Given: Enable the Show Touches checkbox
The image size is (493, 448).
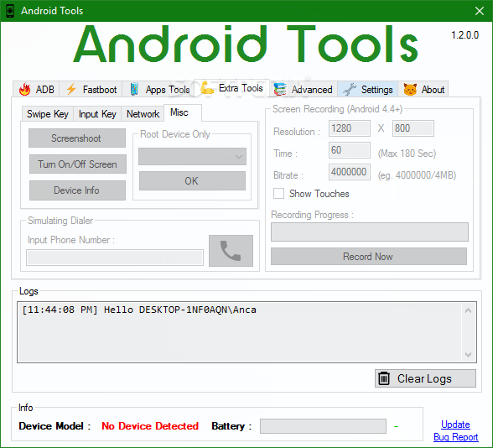Looking at the screenshot, I should 278,194.
